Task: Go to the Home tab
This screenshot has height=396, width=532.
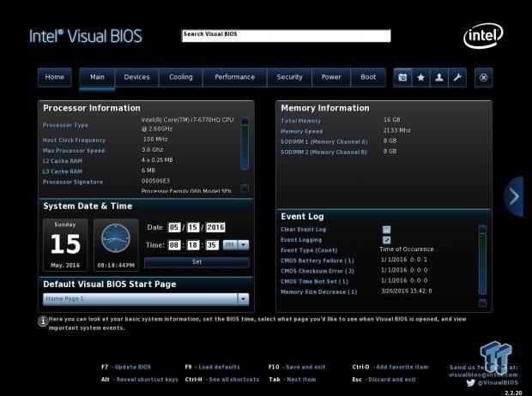Action: (x=55, y=77)
